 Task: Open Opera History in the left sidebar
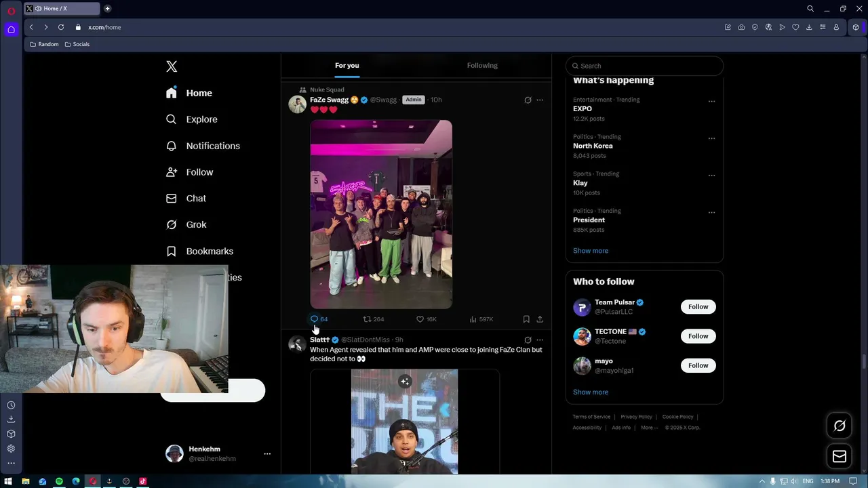point(11,405)
